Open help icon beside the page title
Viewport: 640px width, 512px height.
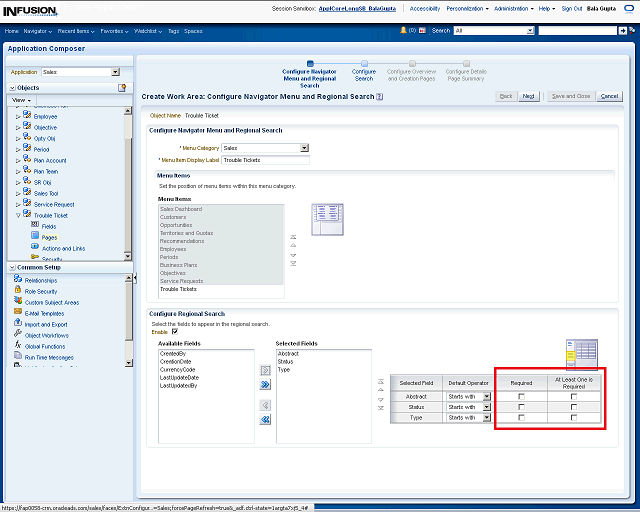[380, 97]
